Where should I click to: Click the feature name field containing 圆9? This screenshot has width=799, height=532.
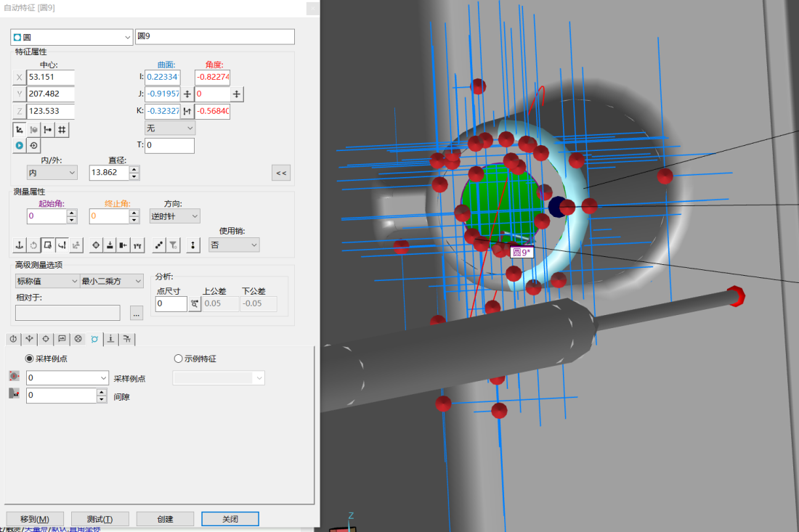point(214,37)
